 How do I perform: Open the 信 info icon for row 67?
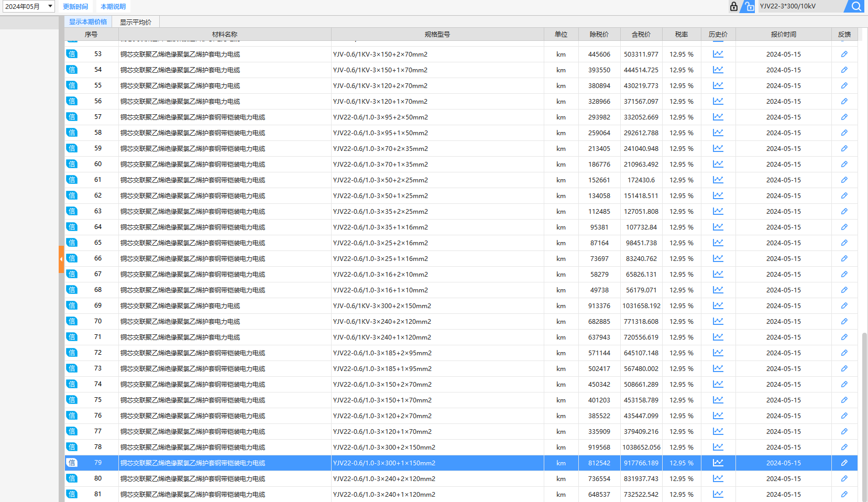coord(72,274)
